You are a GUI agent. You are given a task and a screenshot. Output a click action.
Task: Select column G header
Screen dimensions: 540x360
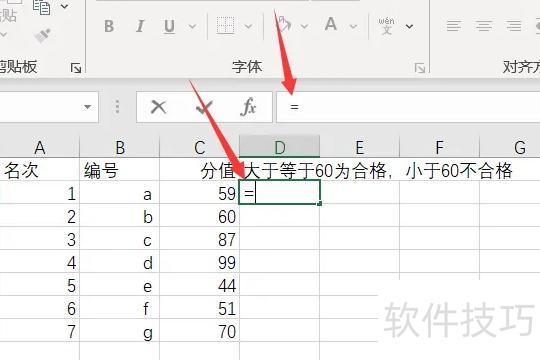click(x=510, y=147)
